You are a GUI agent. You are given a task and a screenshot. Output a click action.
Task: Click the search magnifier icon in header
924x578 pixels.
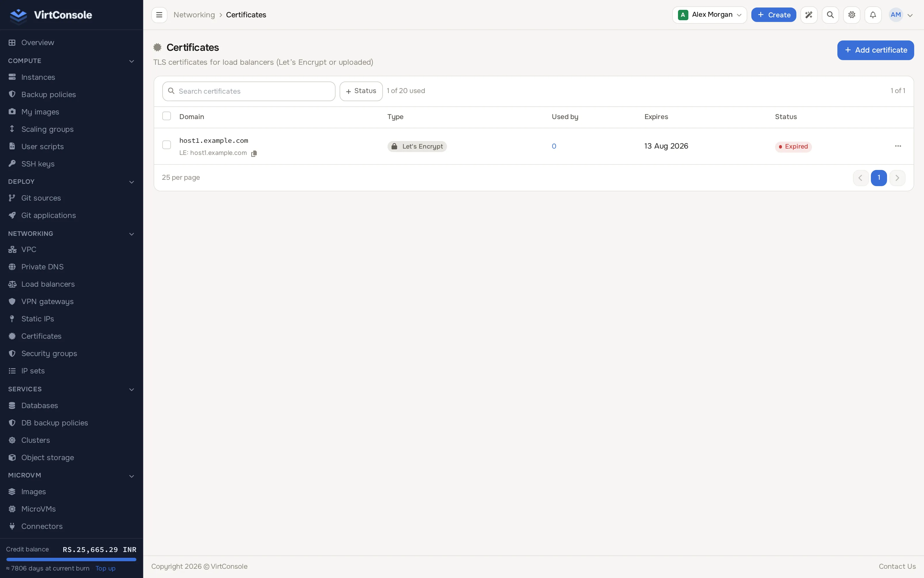pyautogui.click(x=830, y=15)
